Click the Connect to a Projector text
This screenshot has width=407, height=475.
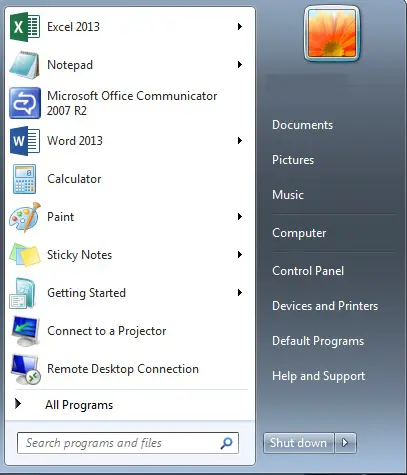coord(107,331)
